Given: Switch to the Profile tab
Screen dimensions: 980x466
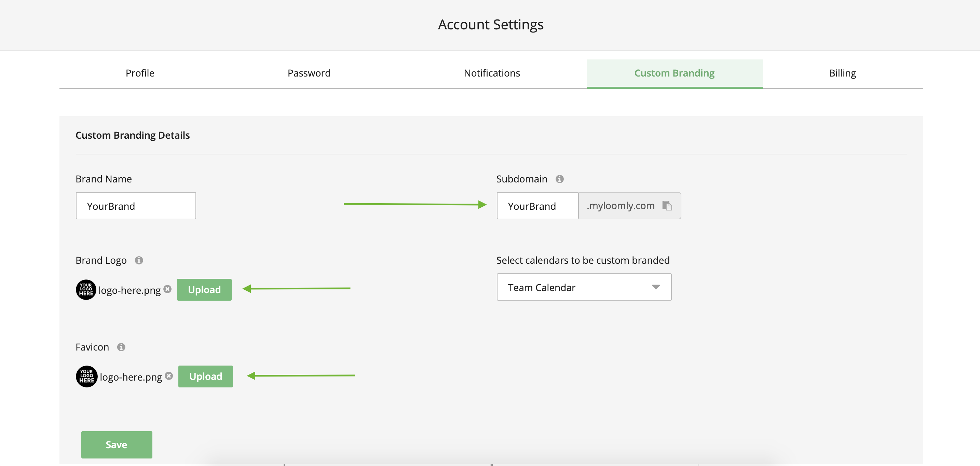Looking at the screenshot, I should click(x=140, y=73).
